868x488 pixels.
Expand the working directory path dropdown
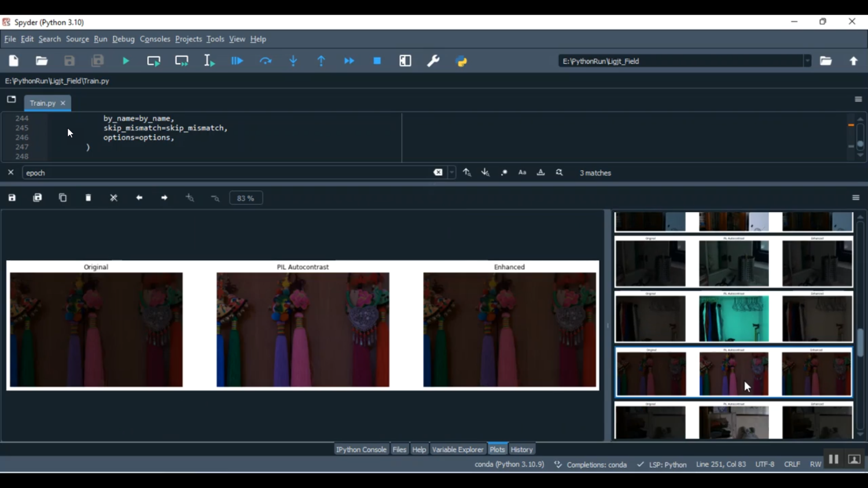pyautogui.click(x=807, y=61)
